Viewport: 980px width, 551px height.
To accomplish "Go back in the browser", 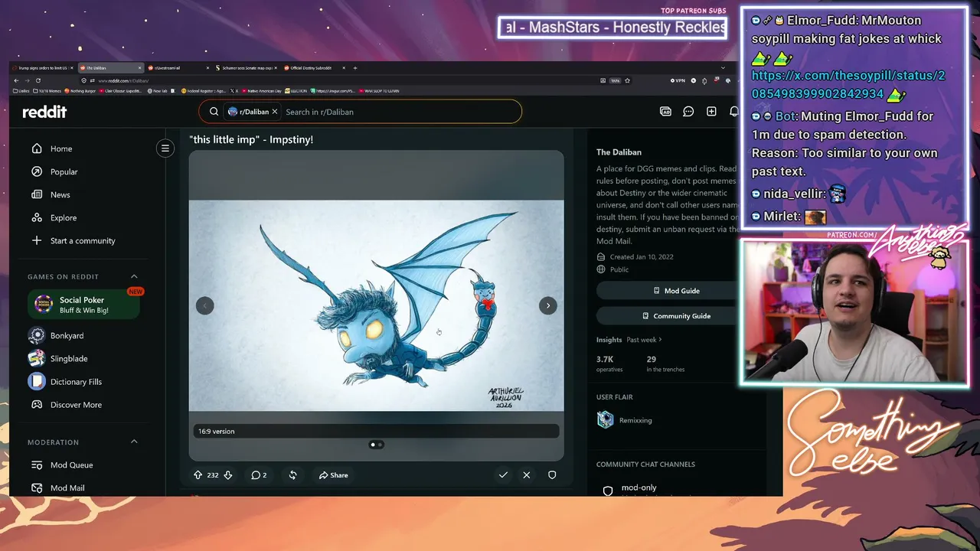I will point(17,80).
